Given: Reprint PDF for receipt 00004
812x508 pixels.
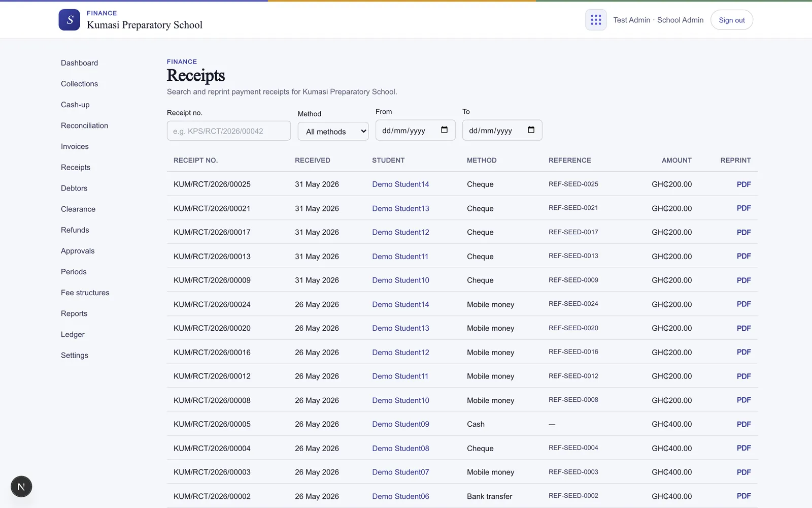Looking at the screenshot, I should coord(743,448).
